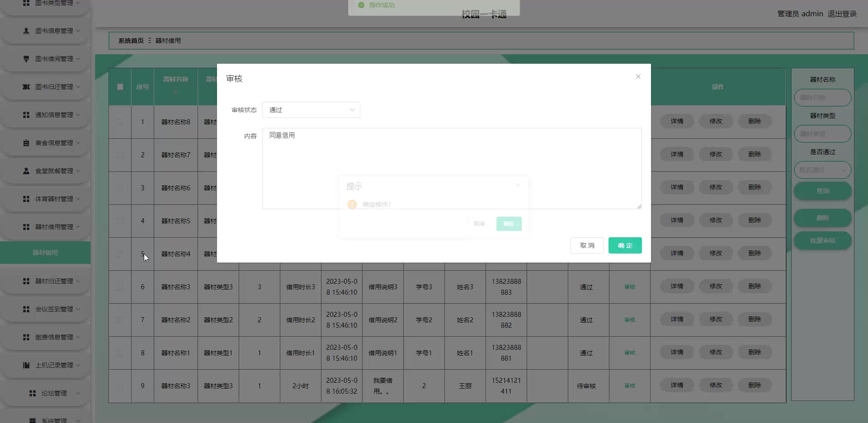The height and width of the screenshot is (423, 868).
Task: Click the icon beside 图书归还管理
Action: coord(26,87)
